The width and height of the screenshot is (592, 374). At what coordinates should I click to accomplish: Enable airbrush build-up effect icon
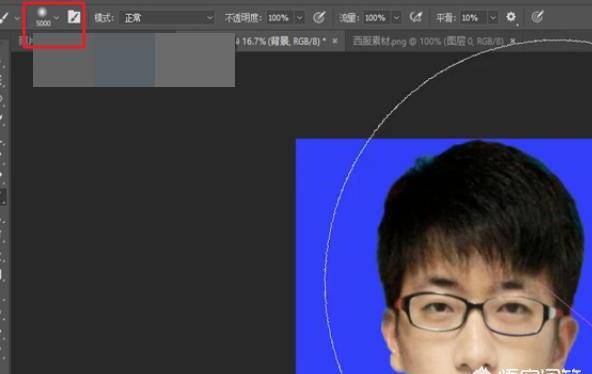pyautogui.click(x=416, y=17)
